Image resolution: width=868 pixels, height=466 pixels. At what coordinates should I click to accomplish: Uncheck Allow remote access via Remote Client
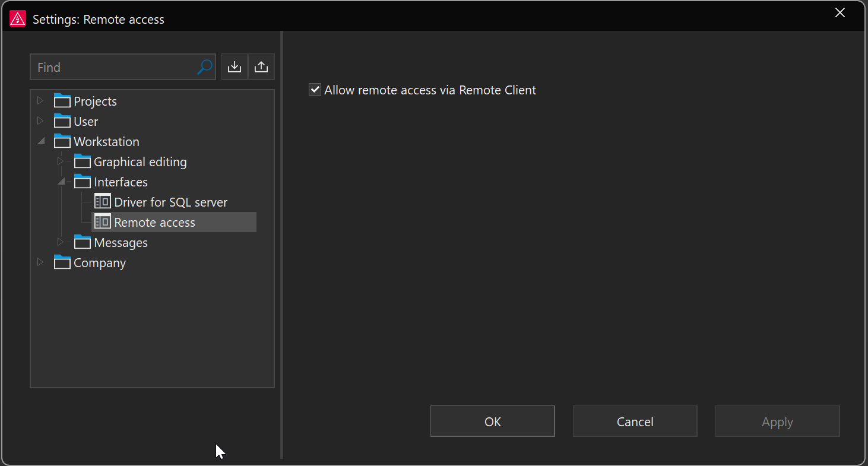(x=315, y=90)
